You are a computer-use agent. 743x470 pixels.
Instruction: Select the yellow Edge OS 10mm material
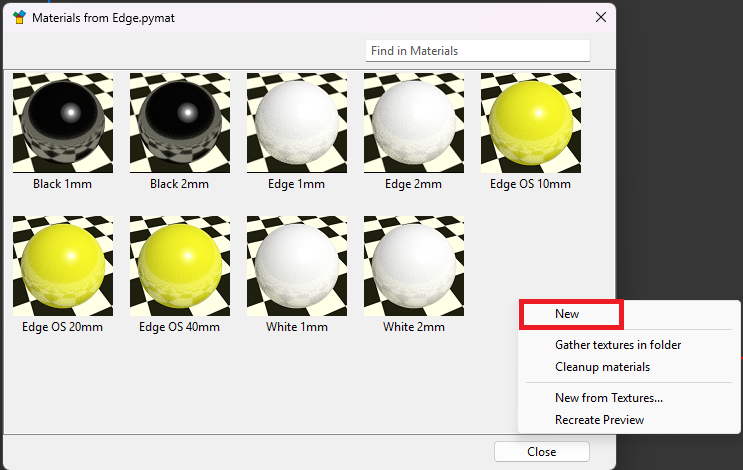click(x=531, y=124)
